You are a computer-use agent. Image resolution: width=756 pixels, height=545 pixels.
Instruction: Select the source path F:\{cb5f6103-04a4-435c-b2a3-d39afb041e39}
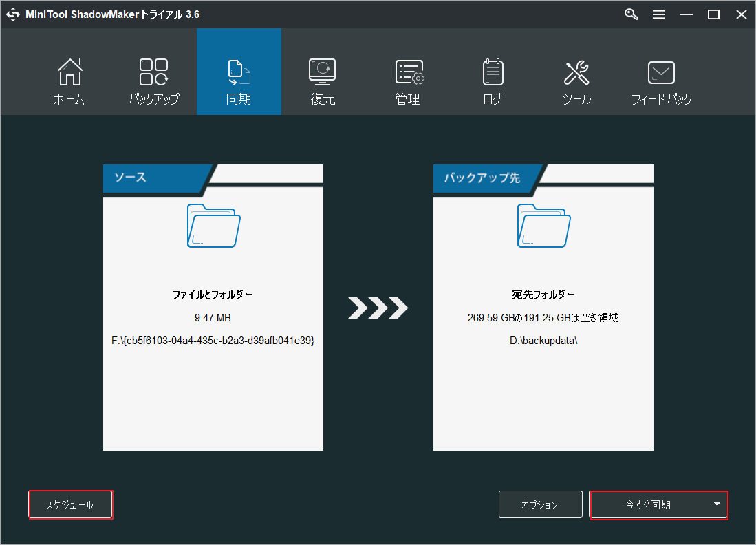213,341
